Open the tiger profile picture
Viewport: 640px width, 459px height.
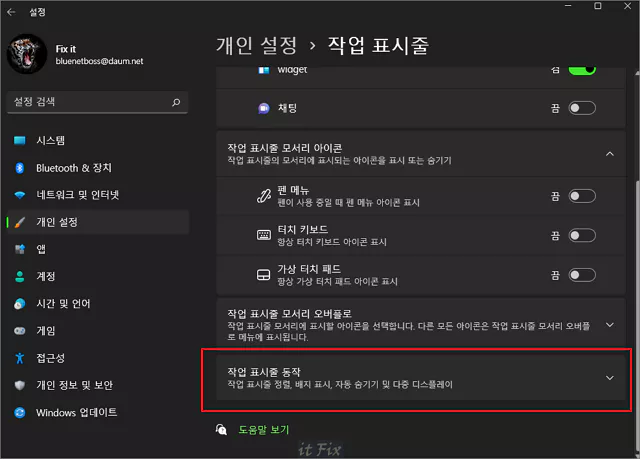pyautogui.click(x=27, y=54)
